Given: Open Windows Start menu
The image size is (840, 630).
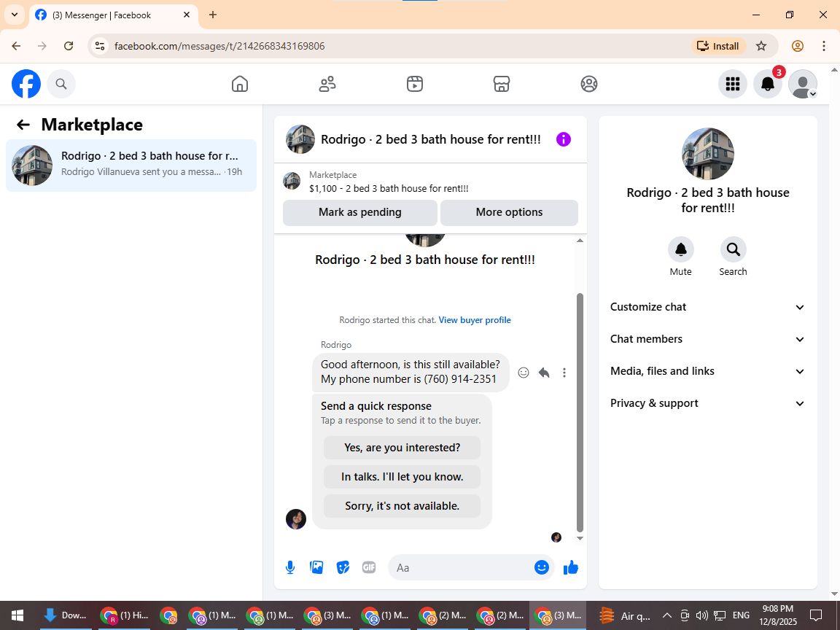Looking at the screenshot, I should 17,615.
